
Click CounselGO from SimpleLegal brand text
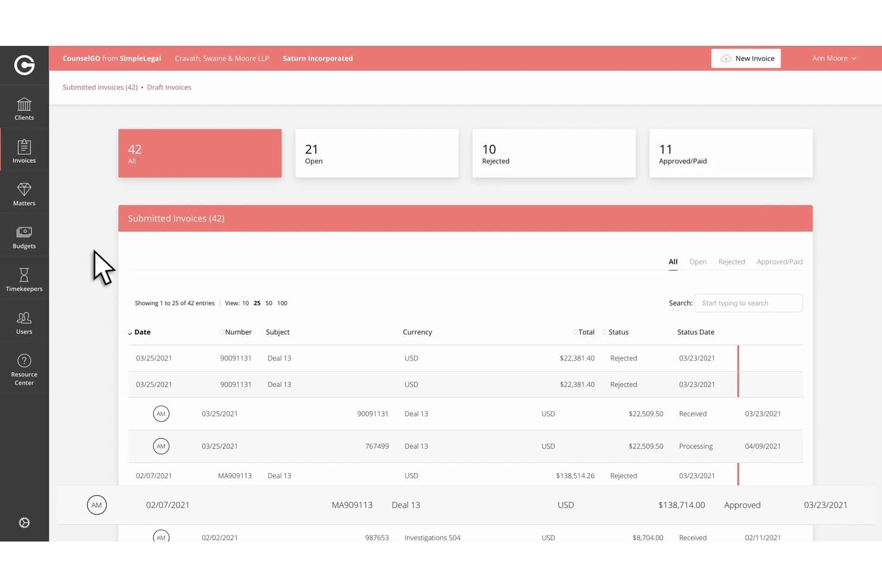tap(112, 58)
